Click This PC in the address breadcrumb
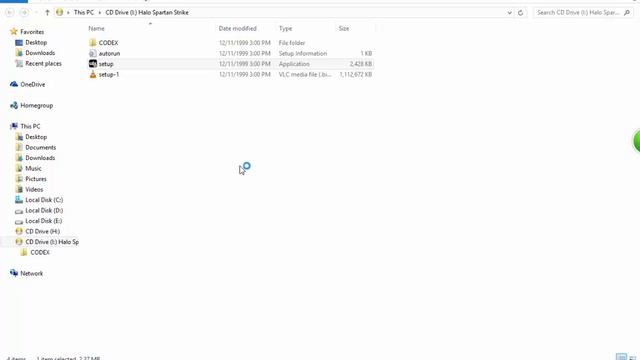This screenshot has width=640, height=360. [x=84, y=13]
